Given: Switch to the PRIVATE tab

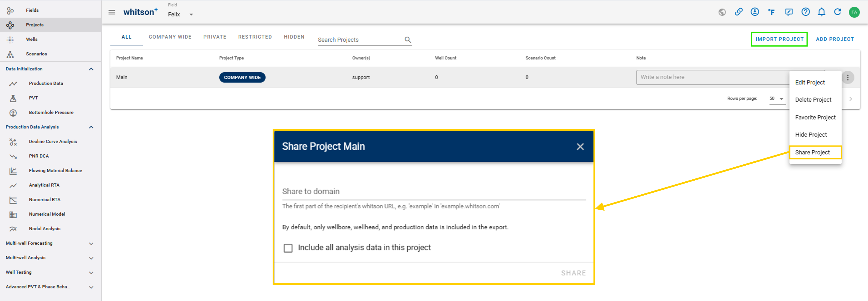Looking at the screenshot, I should pos(215,37).
